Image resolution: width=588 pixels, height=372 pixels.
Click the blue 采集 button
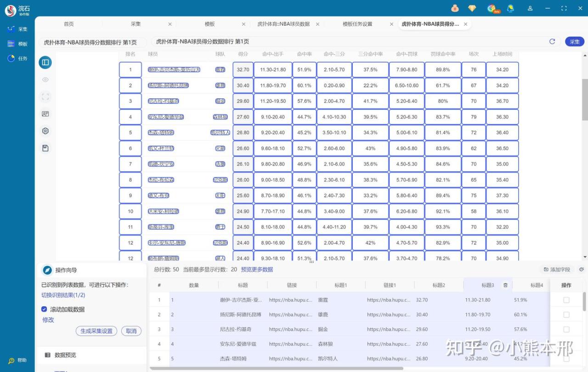tap(575, 41)
